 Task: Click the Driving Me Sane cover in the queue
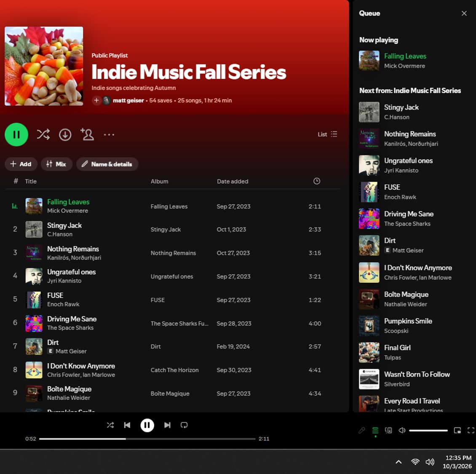[x=369, y=219]
